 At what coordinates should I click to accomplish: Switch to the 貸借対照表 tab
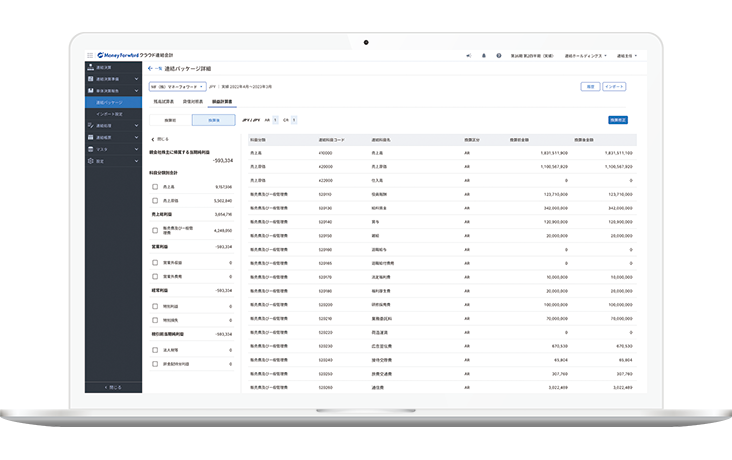[x=193, y=101]
